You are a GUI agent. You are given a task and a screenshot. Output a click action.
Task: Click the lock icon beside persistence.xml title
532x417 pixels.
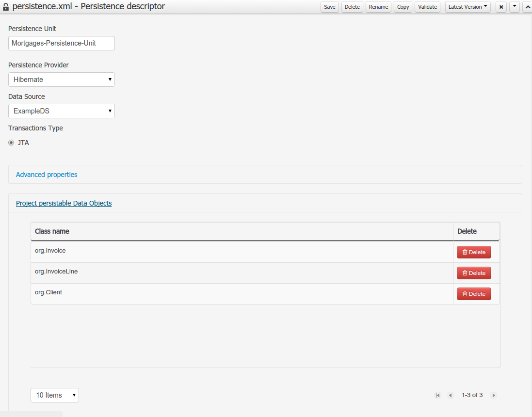point(6,7)
